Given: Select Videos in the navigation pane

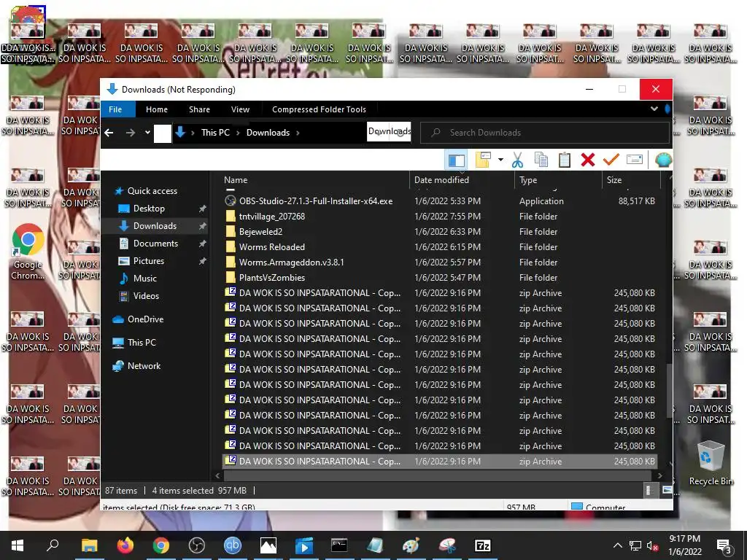Looking at the screenshot, I should [x=146, y=296].
